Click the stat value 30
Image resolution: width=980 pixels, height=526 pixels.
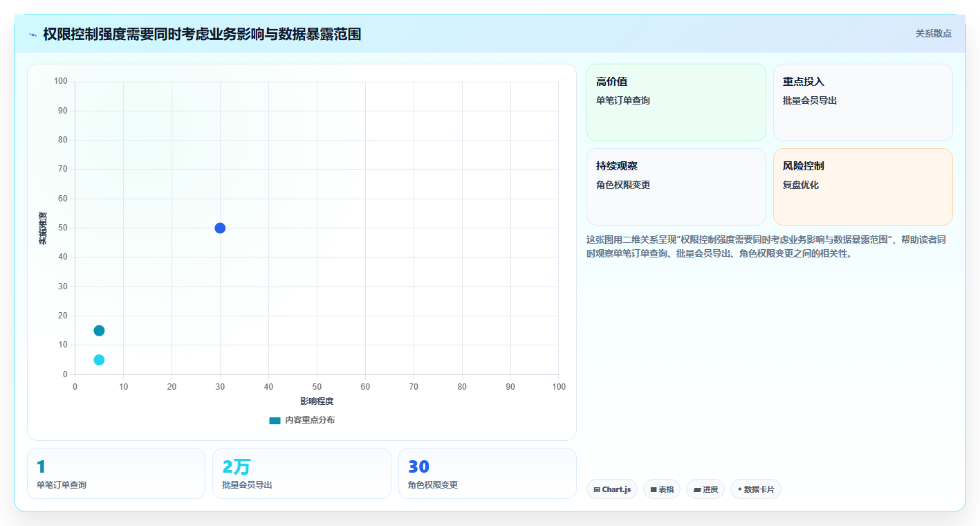point(419,467)
